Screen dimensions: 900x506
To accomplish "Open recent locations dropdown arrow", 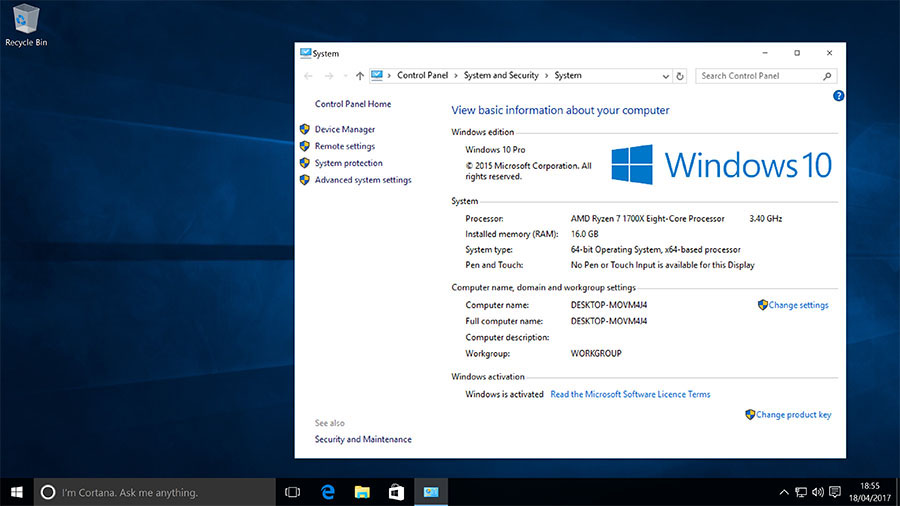I will (x=345, y=76).
